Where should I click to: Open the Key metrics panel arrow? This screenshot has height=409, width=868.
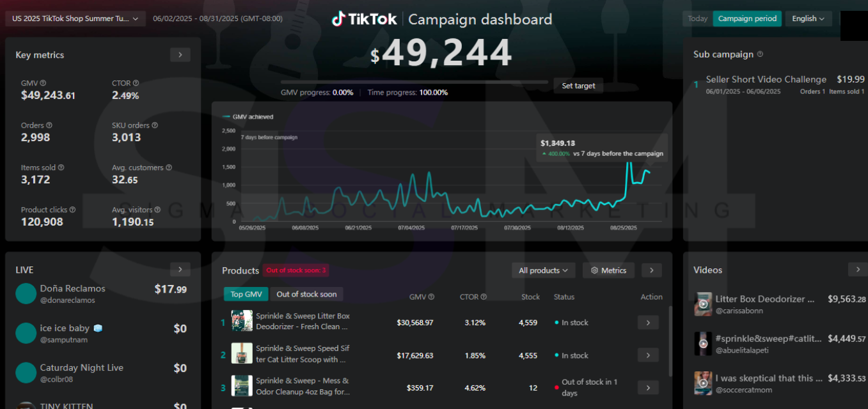coord(180,55)
